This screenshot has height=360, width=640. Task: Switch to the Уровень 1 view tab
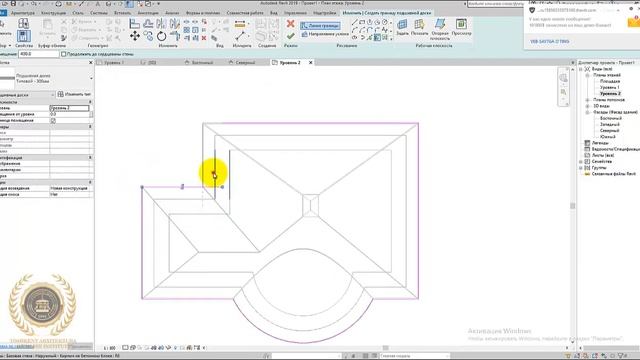[x=113, y=62]
